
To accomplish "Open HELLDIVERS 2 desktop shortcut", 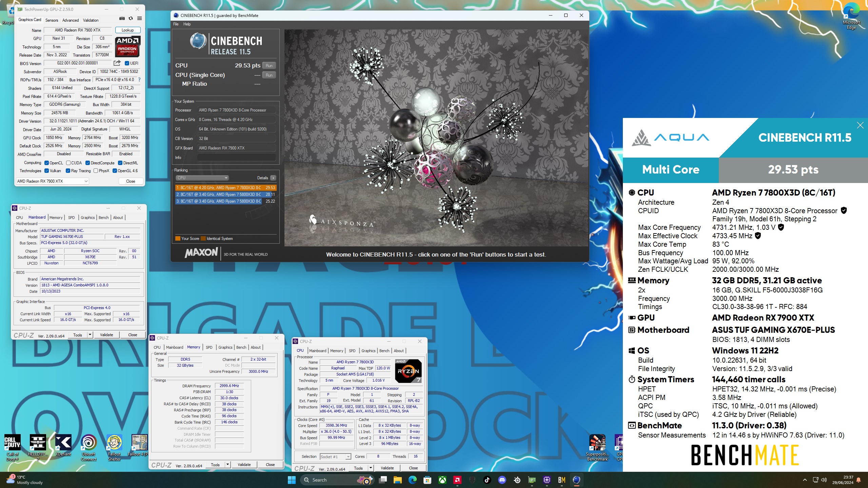I will pos(38,447).
